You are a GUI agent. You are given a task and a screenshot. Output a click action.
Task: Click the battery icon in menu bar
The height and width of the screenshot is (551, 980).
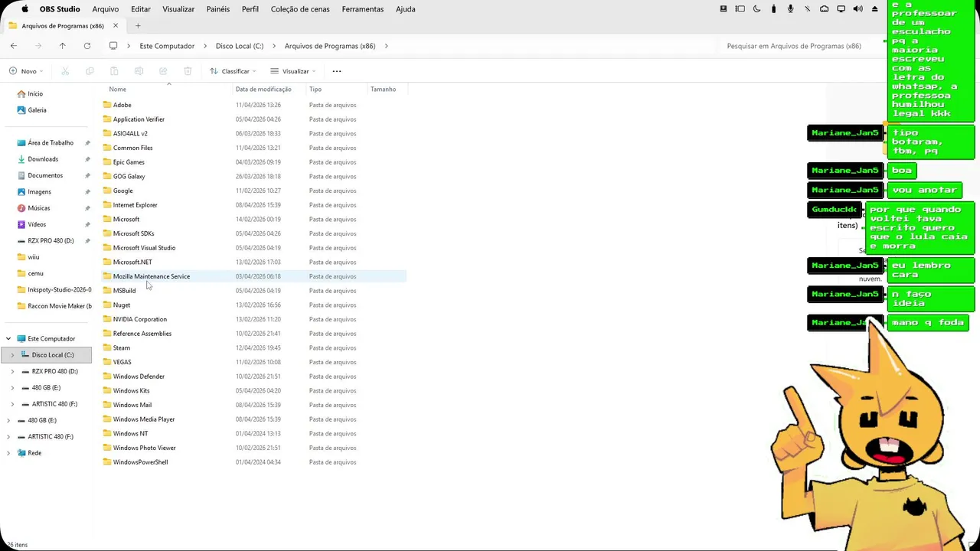[773, 9]
